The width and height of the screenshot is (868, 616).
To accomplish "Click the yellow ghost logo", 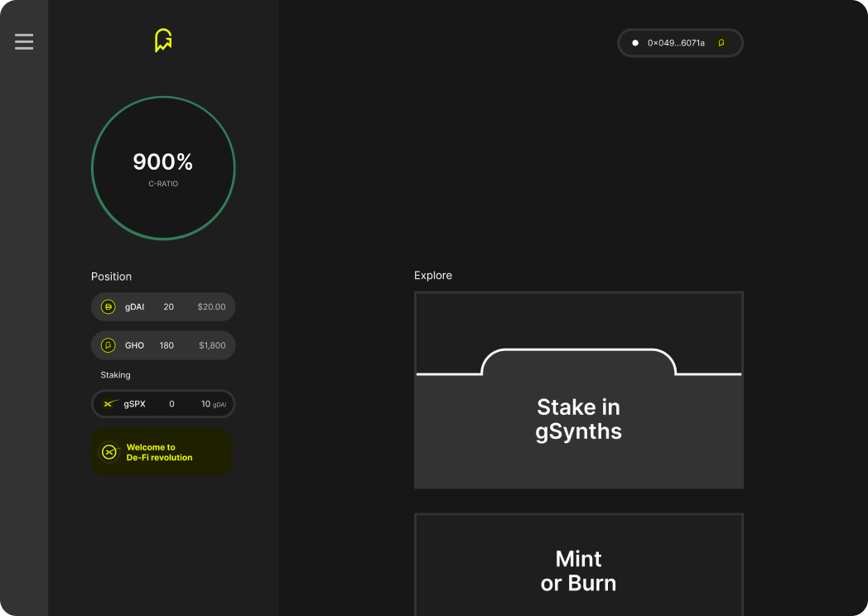I will point(163,41).
